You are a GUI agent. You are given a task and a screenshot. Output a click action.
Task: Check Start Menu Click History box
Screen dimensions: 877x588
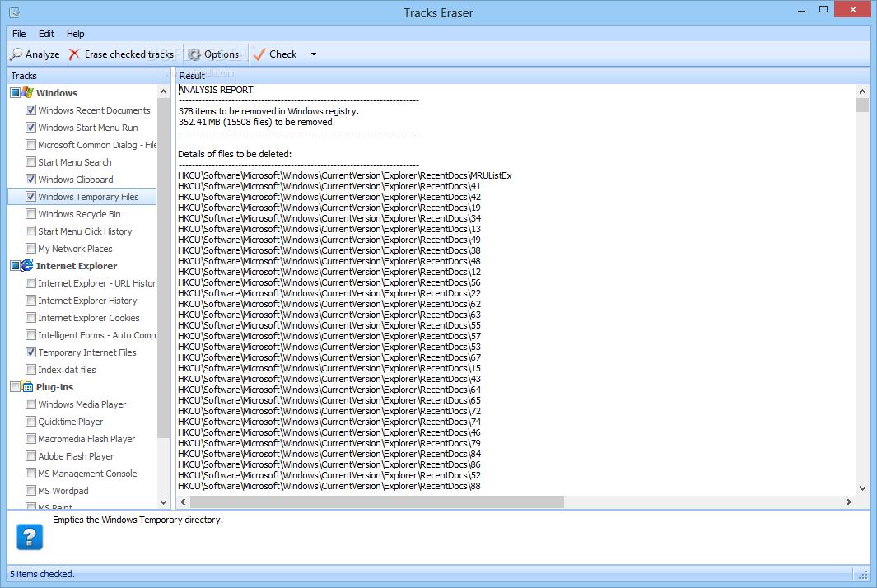(30, 231)
